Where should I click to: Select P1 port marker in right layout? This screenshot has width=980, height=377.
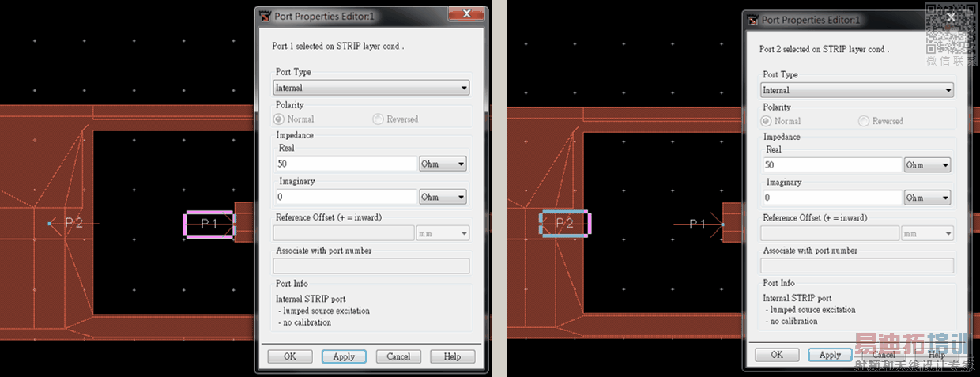click(699, 224)
